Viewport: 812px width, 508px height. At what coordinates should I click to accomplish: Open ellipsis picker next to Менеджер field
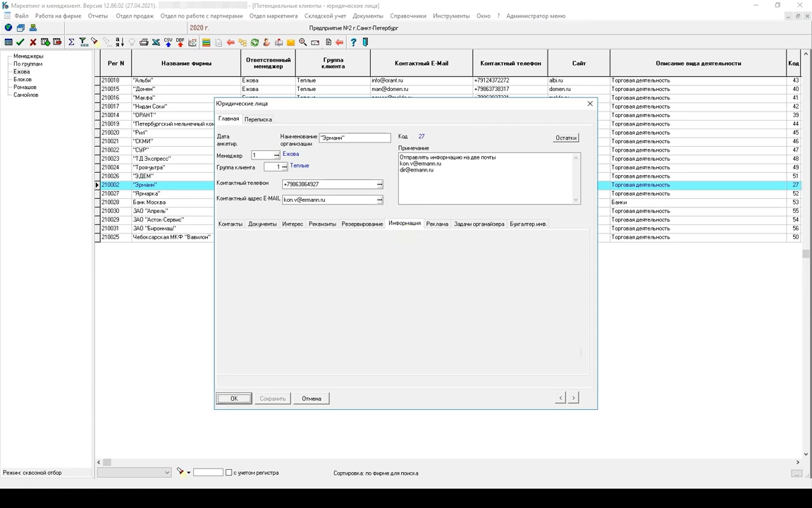click(276, 155)
